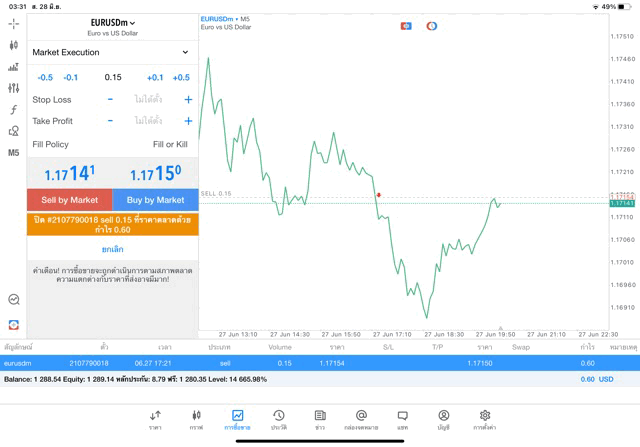Open the M5 timeframe selector

tap(14, 153)
